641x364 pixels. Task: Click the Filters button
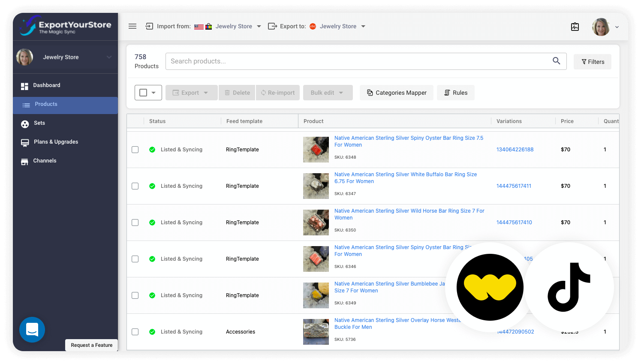(x=593, y=62)
